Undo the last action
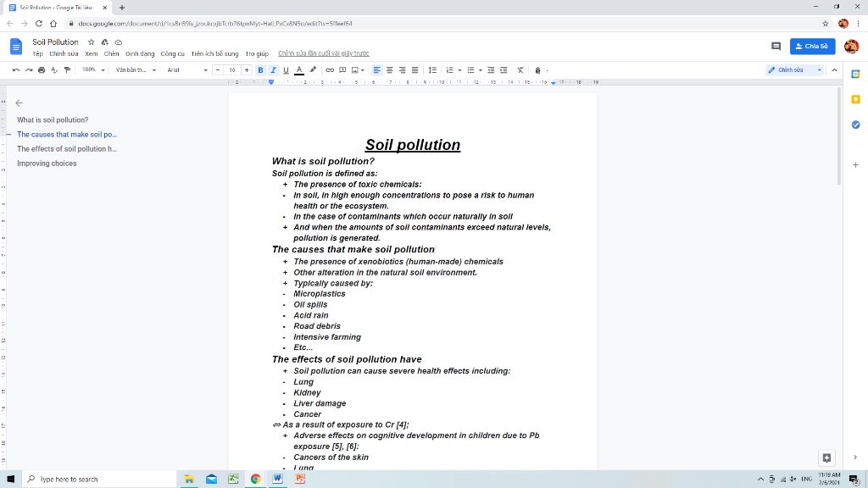Screen dimensions: 868x488 click(16, 70)
